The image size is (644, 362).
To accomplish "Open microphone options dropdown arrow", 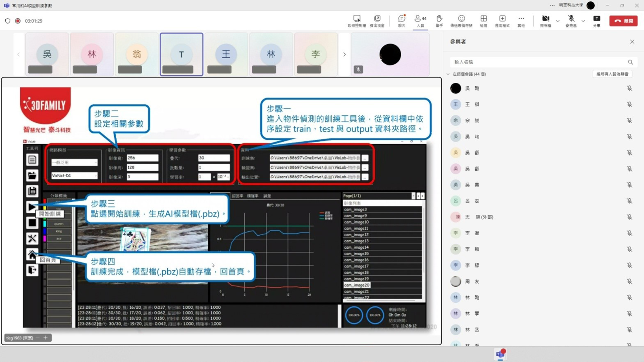I will point(583,21).
